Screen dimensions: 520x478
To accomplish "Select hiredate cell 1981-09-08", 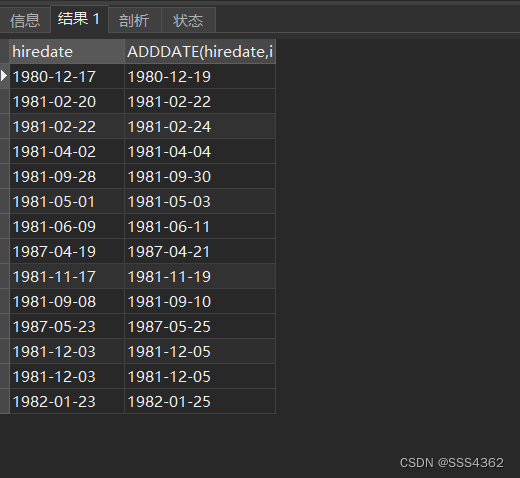I will click(x=67, y=301).
